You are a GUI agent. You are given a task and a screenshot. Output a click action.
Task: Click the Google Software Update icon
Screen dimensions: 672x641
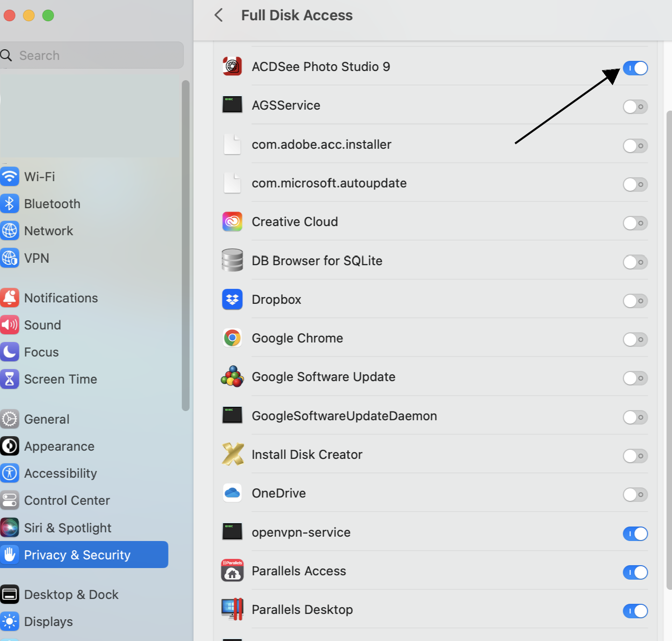[232, 376]
